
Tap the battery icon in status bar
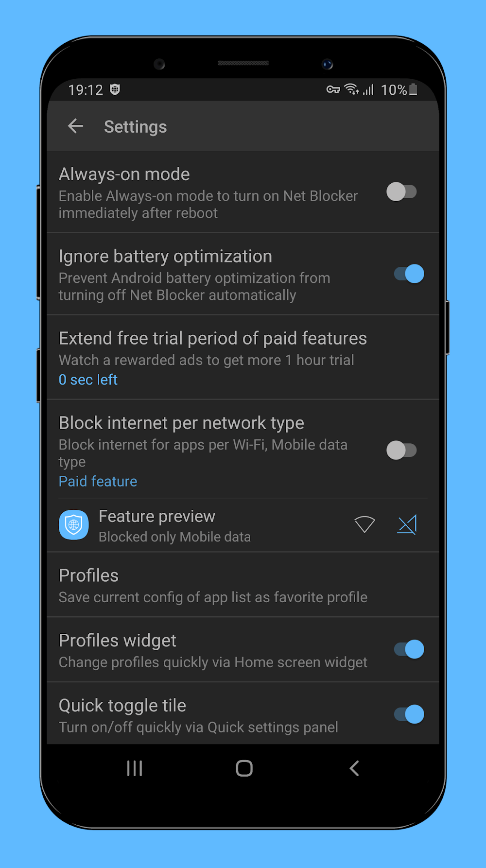[x=413, y=89]
